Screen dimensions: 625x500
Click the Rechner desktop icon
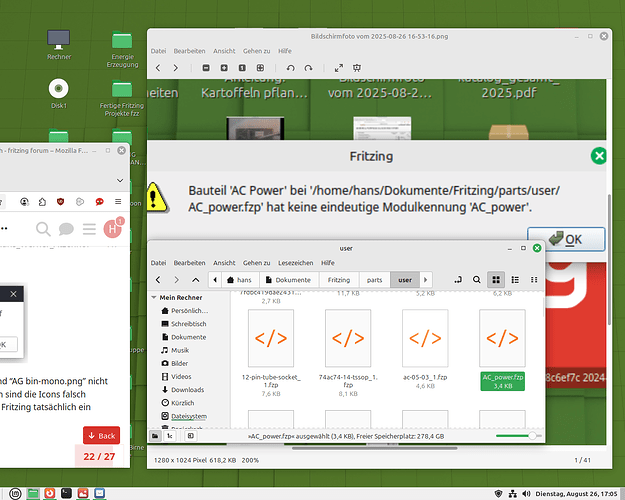[x=59, y=40]
